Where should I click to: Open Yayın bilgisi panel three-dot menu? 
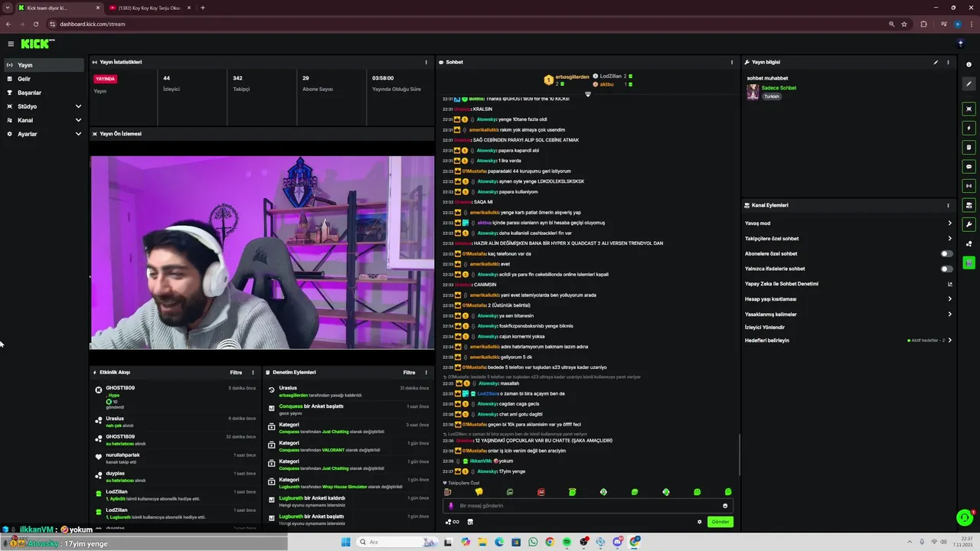pyautogui.click(x=948, y=62)
